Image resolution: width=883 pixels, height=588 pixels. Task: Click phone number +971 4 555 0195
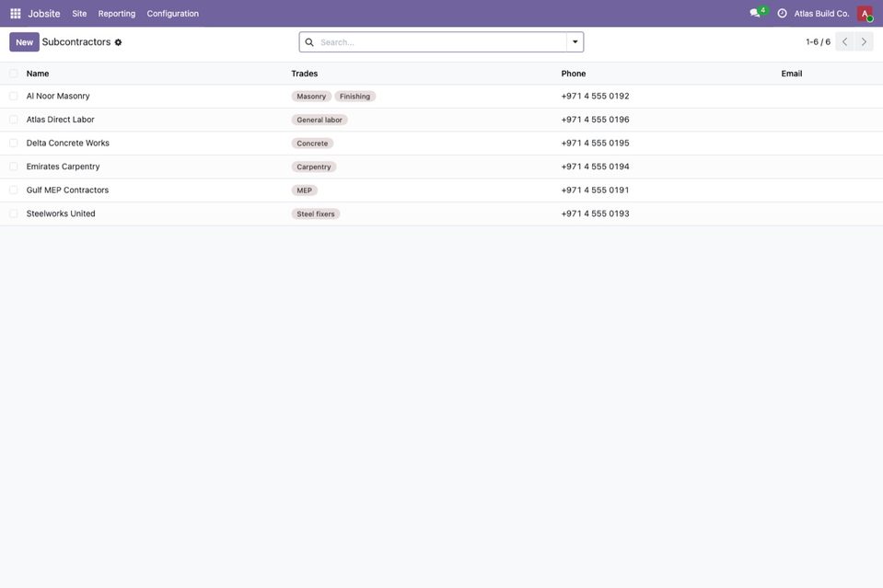pyautogui.click(x=595, y=144)
